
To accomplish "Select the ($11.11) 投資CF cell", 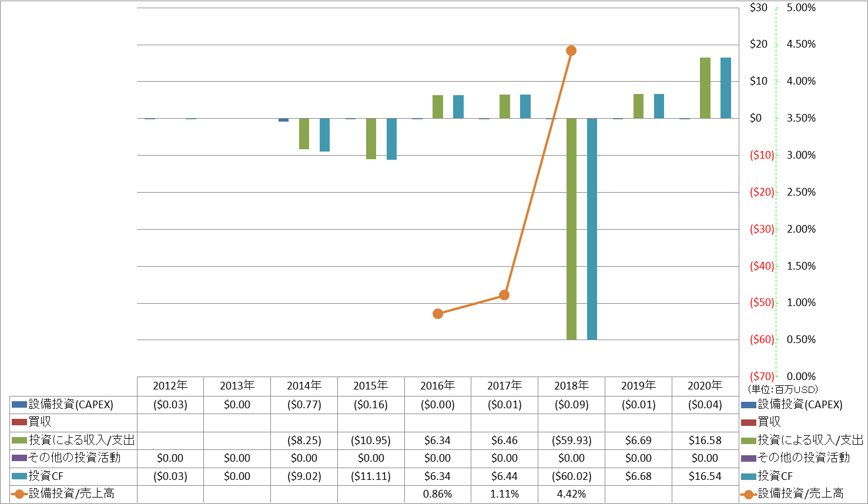I will pos(371,476).
